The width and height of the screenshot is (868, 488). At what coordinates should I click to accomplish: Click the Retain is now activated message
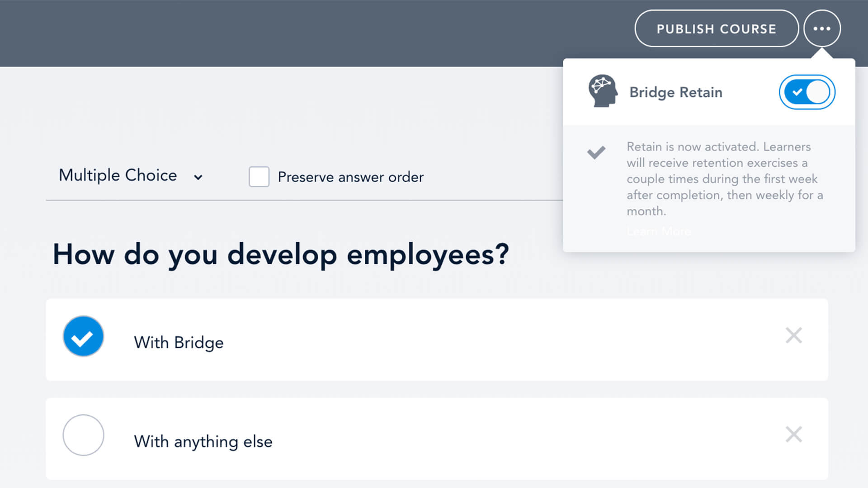[x=725, y=179]
